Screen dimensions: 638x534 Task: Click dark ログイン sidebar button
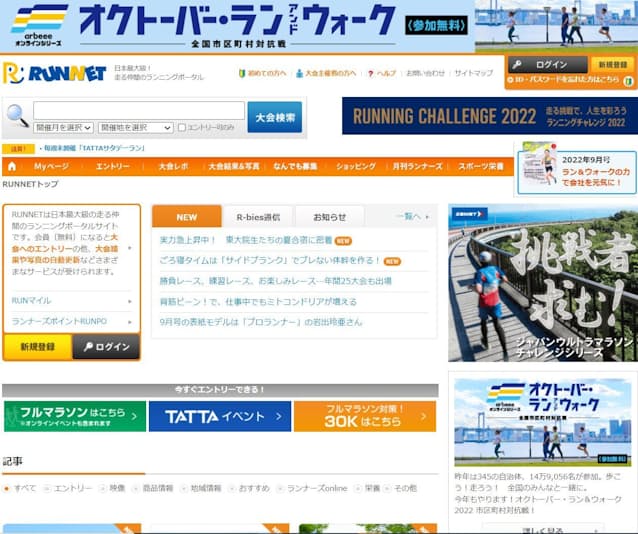(106, 347)
